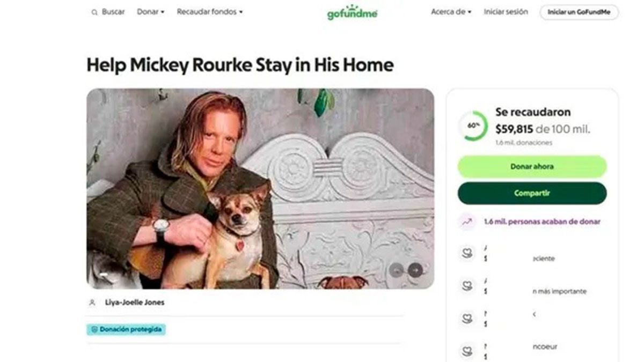This screenshot has height=362, width=644.
Task: Click the purple trending arrow icon
Action: 467,221
